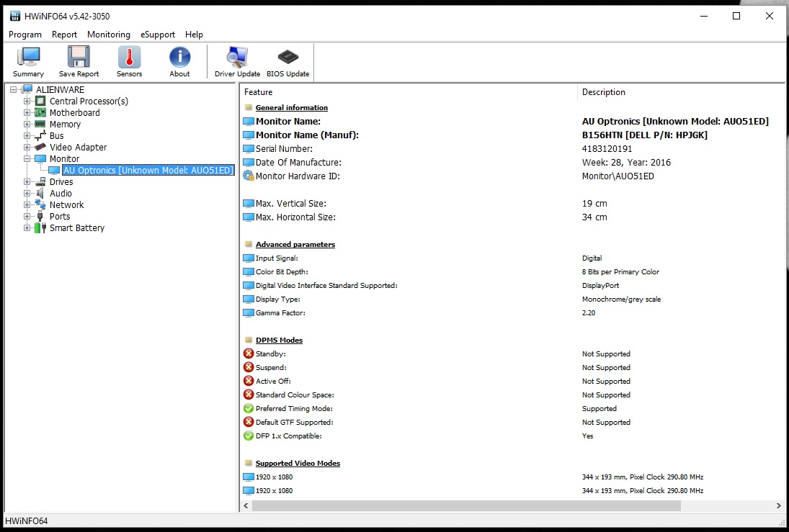Expand the Bus node
This screenshot has height=532, width=789.
pyautogui.click(x=27, y=136)
